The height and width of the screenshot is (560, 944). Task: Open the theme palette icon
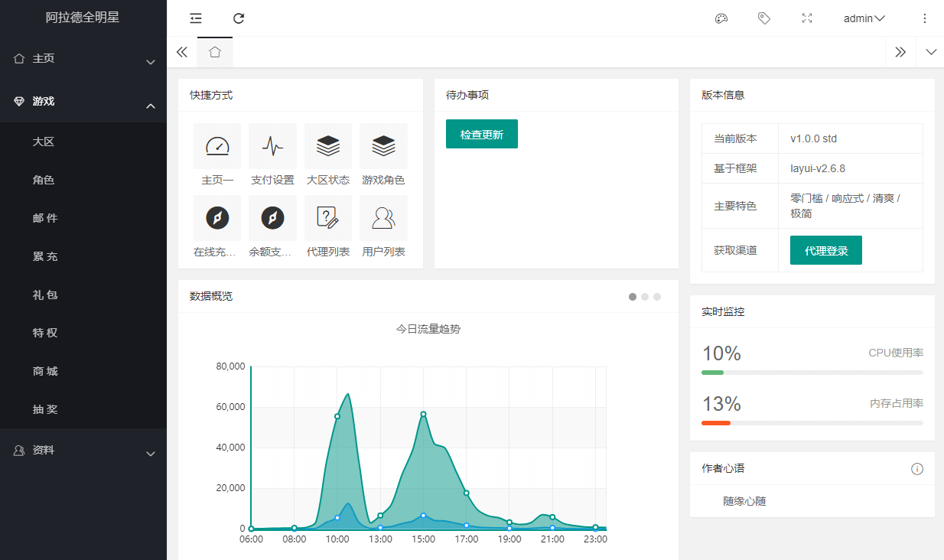click(x=721, y=18)
